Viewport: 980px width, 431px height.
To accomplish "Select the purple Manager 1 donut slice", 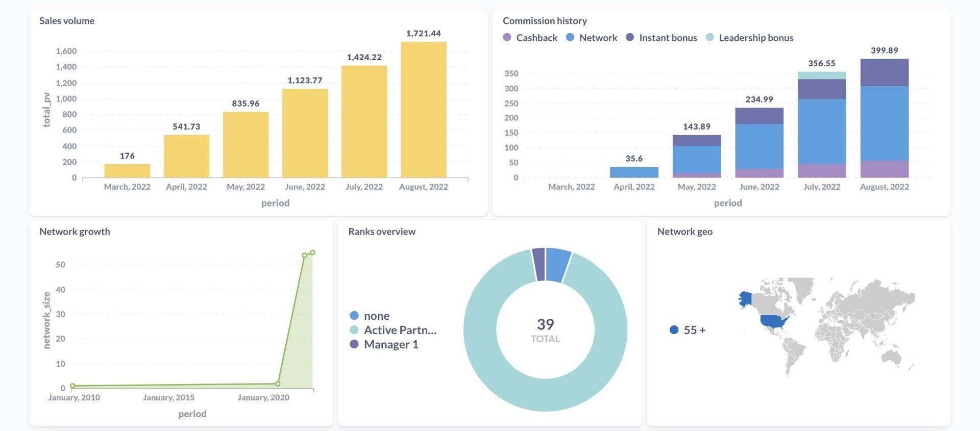I will (538, 264).
